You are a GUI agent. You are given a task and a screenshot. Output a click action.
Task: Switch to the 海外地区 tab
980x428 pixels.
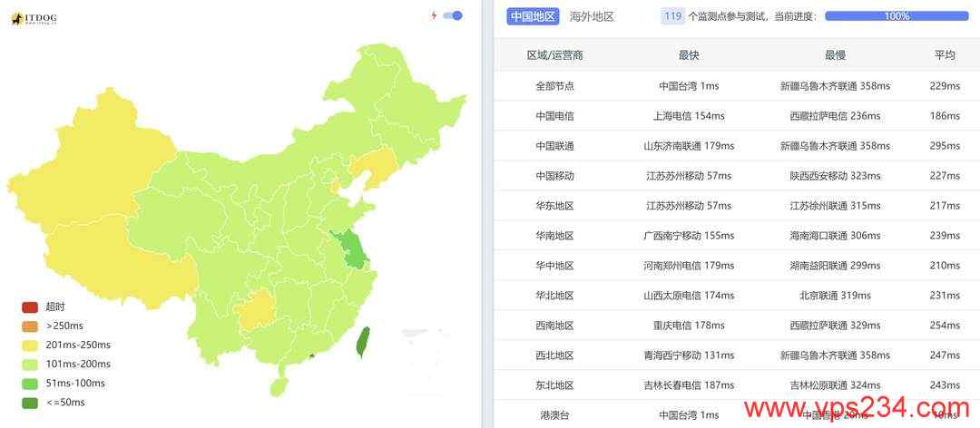(592, 17)
